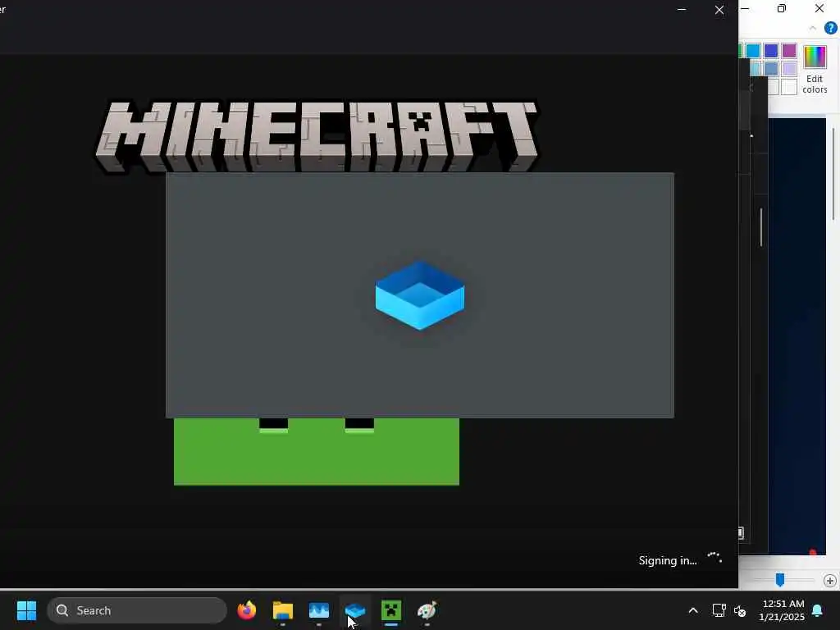Restore down the Paint window
This screenshot has height=630, width=840.
click(x=782, y=8)
